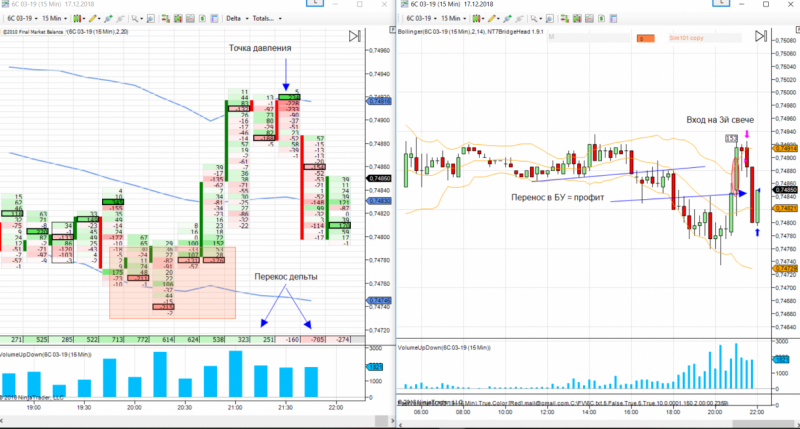Open pencil drawing tools dropdown in right chart
The width and height of the screenshot is (800, 429).
[x=493, y=18]
